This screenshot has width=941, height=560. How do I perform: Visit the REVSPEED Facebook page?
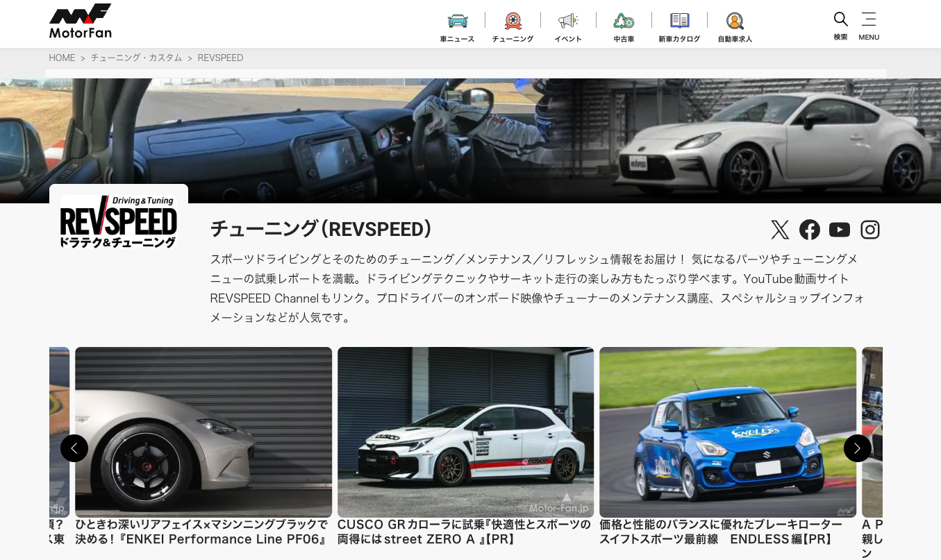tap(810, 230)
